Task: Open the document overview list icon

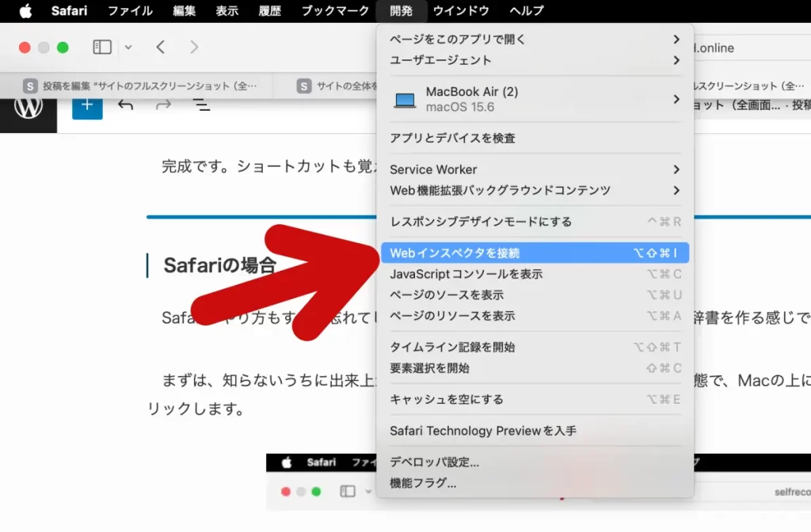Action: (x=202, y=105)
